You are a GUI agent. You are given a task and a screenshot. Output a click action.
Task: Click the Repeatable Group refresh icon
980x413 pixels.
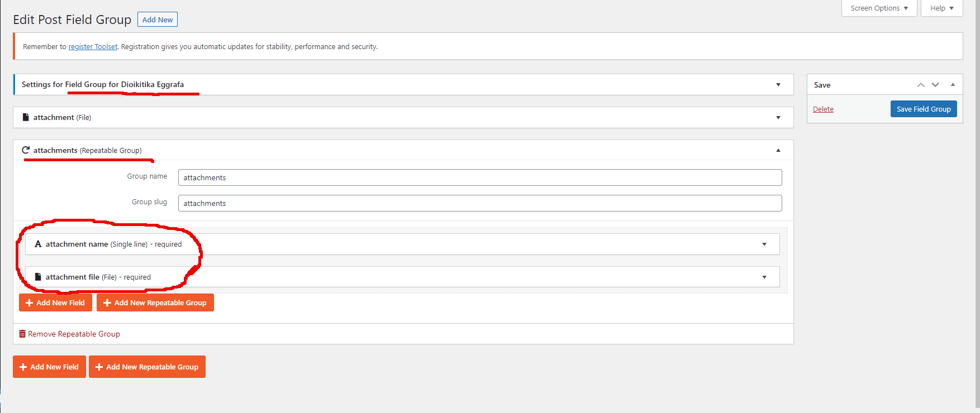pyautogui.click(x=26, y=150)
